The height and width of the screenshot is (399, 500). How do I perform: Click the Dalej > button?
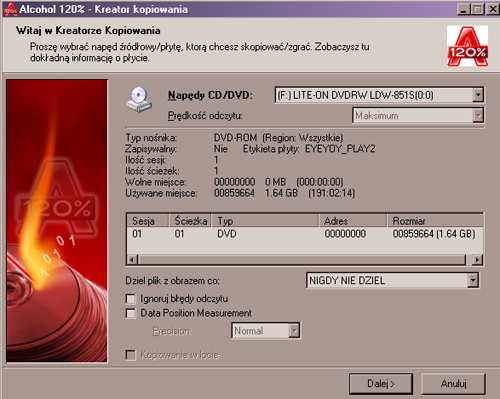point(381,384)
